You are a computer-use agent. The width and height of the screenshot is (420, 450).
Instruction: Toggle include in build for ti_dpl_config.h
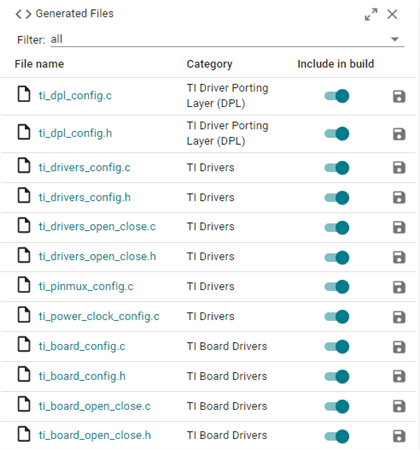337,134
